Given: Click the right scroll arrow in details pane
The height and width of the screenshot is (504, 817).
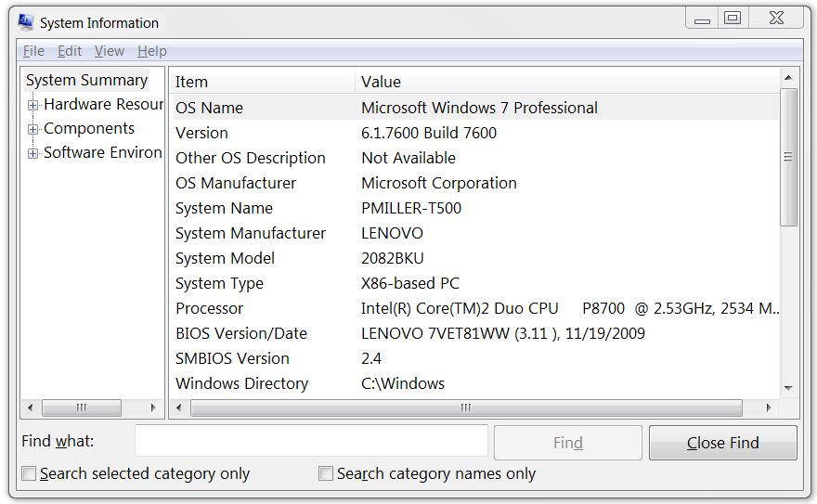Looking at the screenshot, I should point(768,407).
